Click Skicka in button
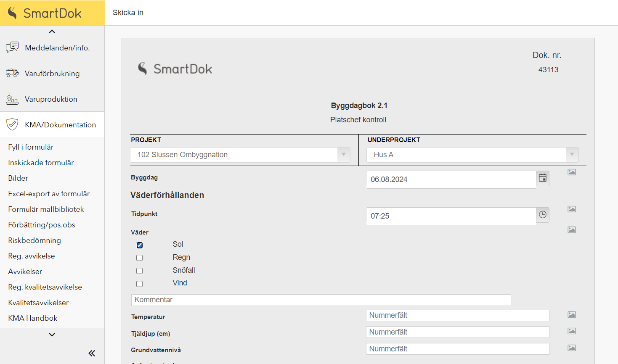This screenshot has width=618, height=364. (128, 13)
